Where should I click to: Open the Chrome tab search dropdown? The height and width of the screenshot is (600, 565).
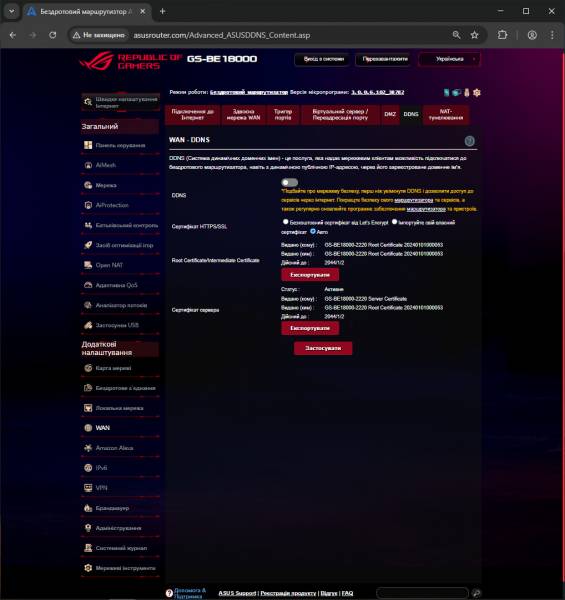point(11,11)
